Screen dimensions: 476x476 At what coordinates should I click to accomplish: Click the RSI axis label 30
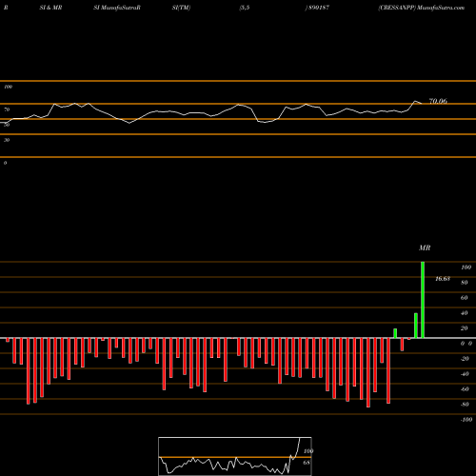(7, 140)
